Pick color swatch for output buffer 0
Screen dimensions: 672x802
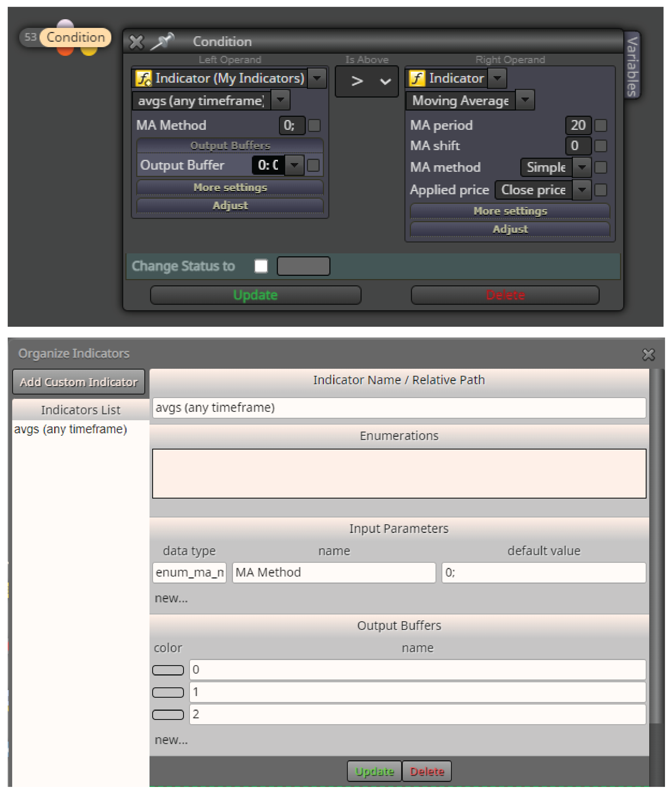coord(168,670)
